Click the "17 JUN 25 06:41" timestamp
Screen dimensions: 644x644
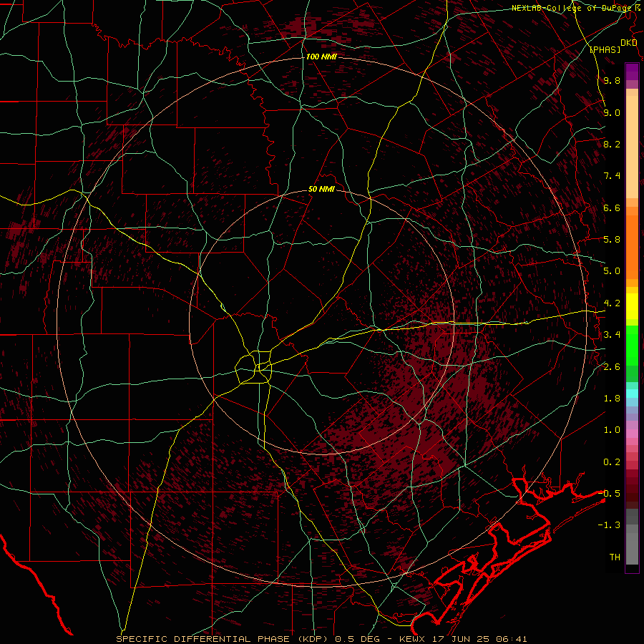480,639
